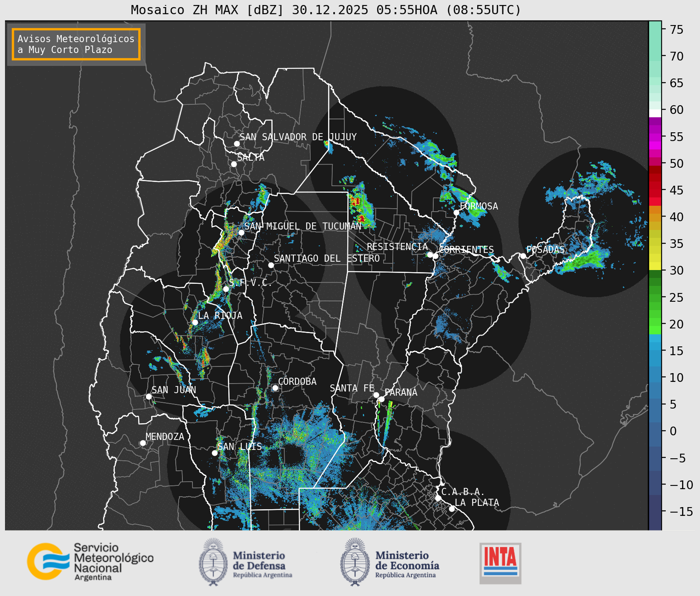700x596 pixels.
Task: Click the San Salvador de Jujuy marker dot
Action: (237, 144)
